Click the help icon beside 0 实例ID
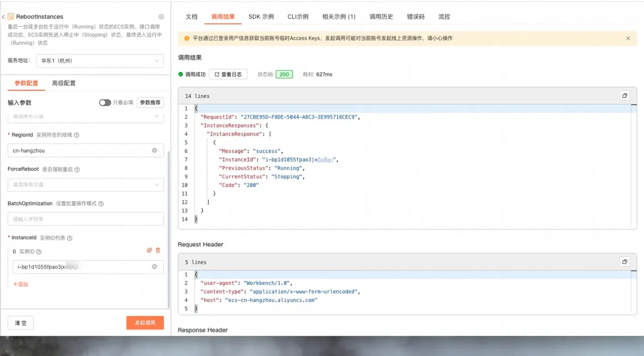Screen dimensions: 644x356 click(x=39, y=252)
